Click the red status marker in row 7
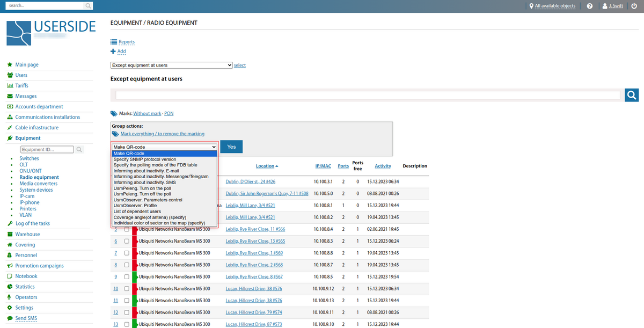The image size is (644, 328). [135, 253]
